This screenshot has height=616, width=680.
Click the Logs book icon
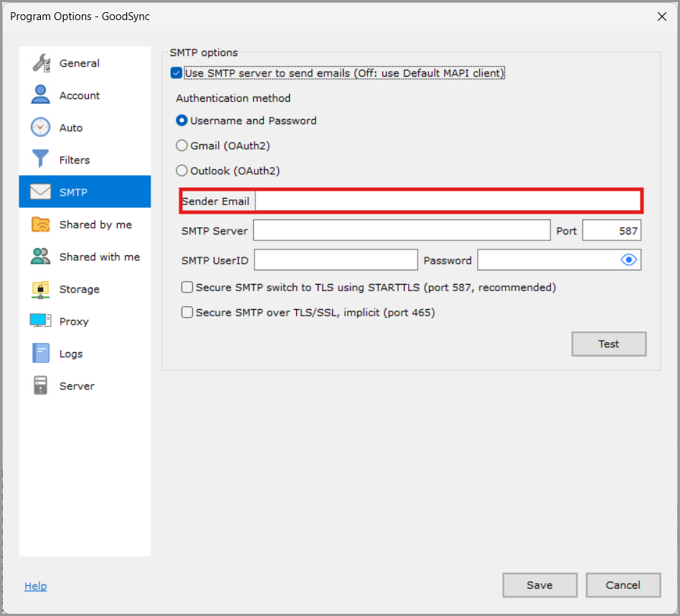[x=41, y=353]
